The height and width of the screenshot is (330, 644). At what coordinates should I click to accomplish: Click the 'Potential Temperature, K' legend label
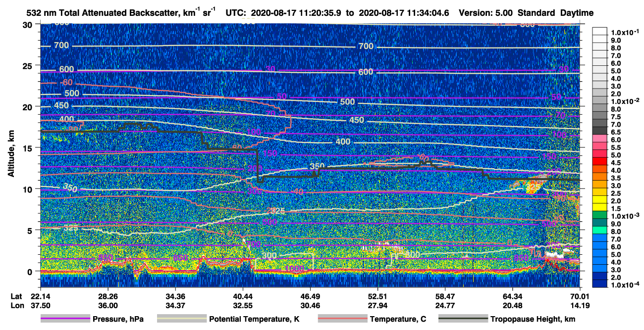254,320
